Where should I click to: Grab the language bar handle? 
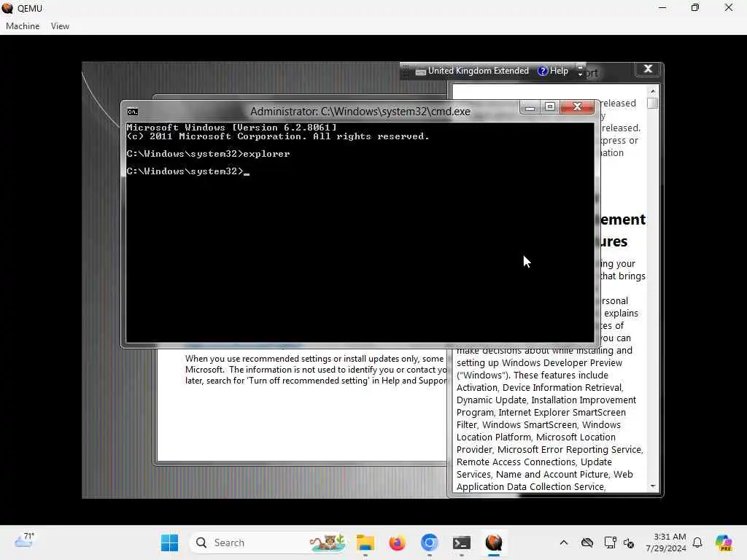click(x=406, y=71)
